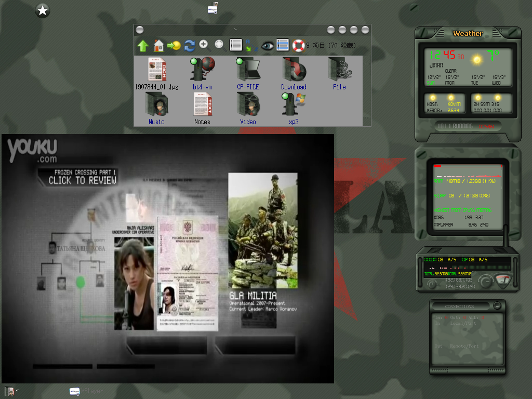The height and width of the screenshot is (399, 532).
Task: Select the WED forecast day
Action: click(496, 83)
